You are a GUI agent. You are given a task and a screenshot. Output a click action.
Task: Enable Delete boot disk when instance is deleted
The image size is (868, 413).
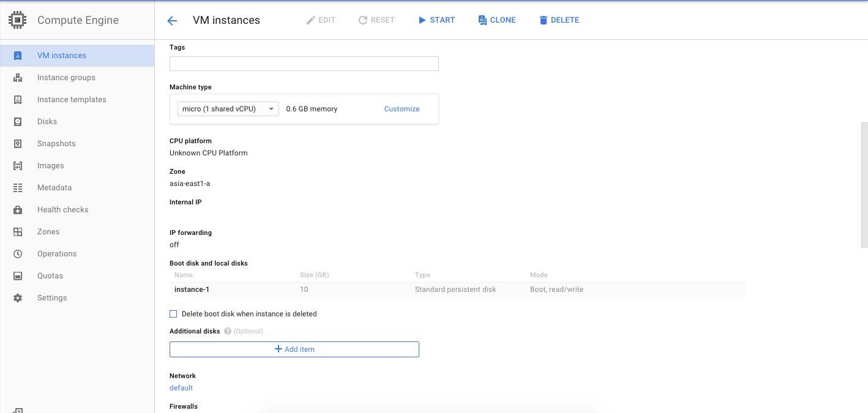pos(173,314)
